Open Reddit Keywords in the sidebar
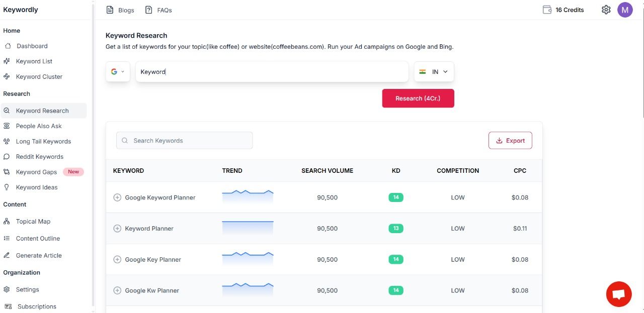 [x=40, y=157]
